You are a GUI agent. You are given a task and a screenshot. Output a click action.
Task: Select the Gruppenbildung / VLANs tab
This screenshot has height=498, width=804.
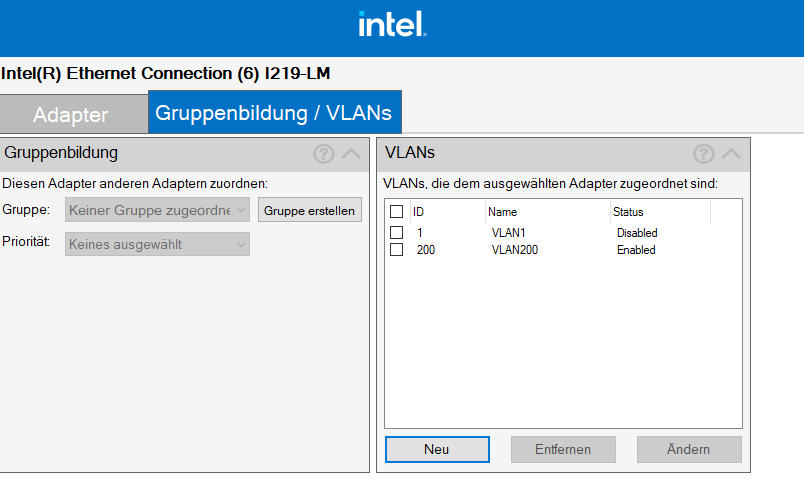(x=274, y=112)
